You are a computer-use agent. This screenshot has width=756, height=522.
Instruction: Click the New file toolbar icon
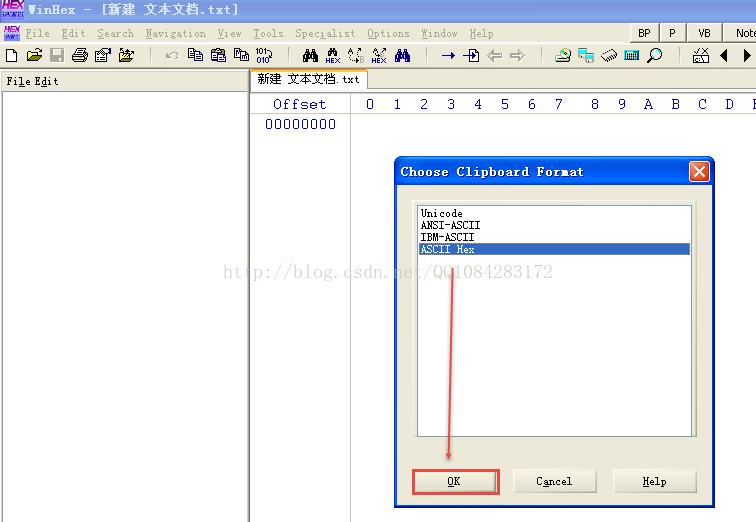[x=12, y=55]
